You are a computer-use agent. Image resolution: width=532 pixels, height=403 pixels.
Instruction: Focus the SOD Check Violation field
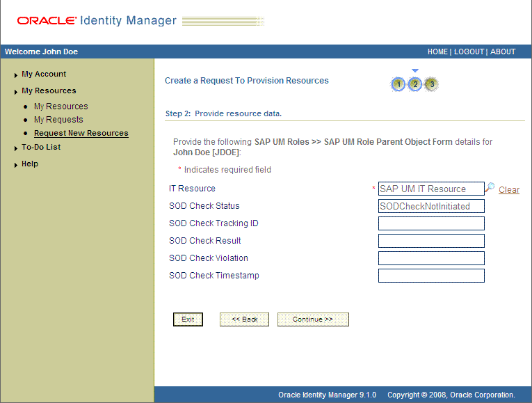431,258
